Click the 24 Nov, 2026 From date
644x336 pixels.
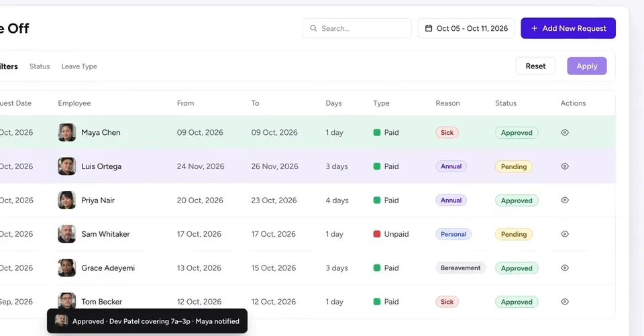pos(201,166)
